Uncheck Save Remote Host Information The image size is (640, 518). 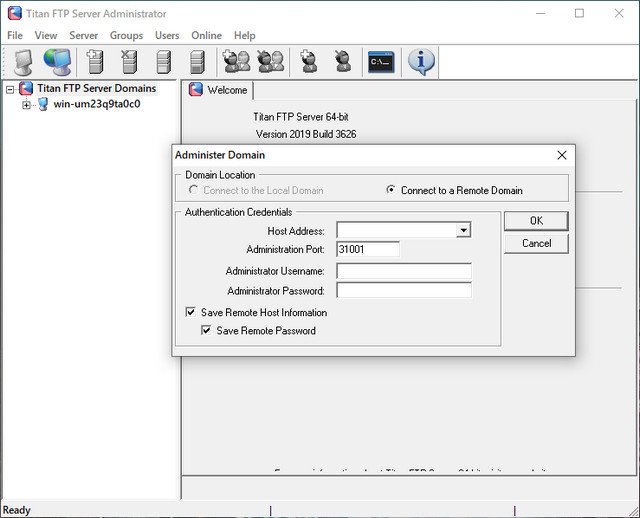(191, 313)
